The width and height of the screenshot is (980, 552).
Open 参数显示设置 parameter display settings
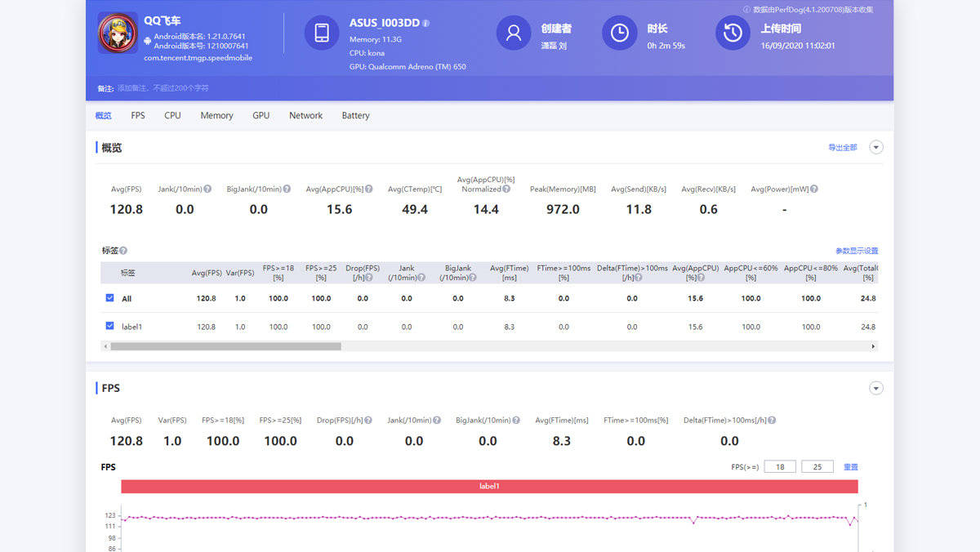click(x=857, y=251)
